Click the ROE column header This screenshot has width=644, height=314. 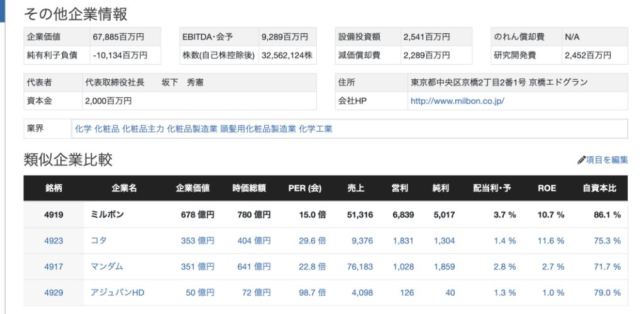[x=547, y=188]
